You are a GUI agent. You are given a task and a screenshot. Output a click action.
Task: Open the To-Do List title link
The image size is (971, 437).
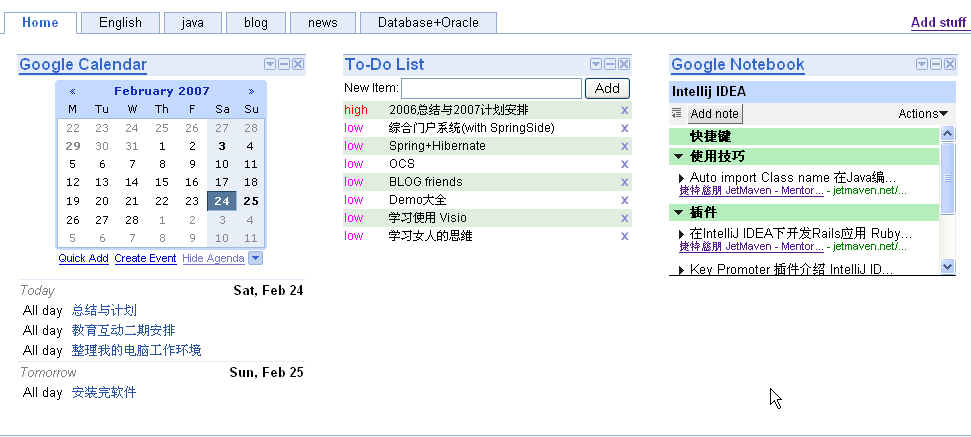(385, 64)
